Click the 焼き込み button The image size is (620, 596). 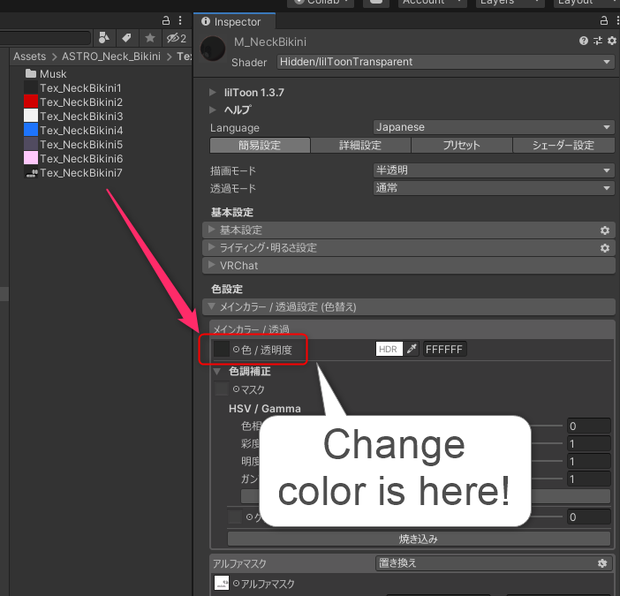click(x=419, y=539)
